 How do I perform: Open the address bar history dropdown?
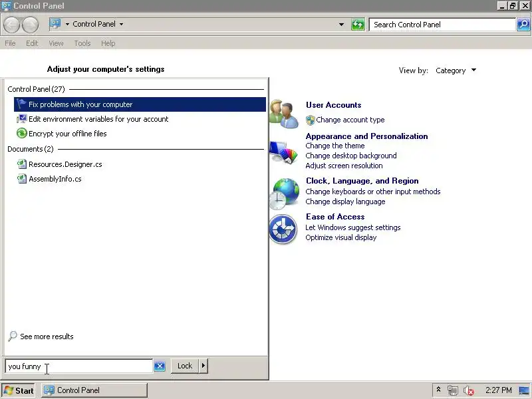click(341, 25)
